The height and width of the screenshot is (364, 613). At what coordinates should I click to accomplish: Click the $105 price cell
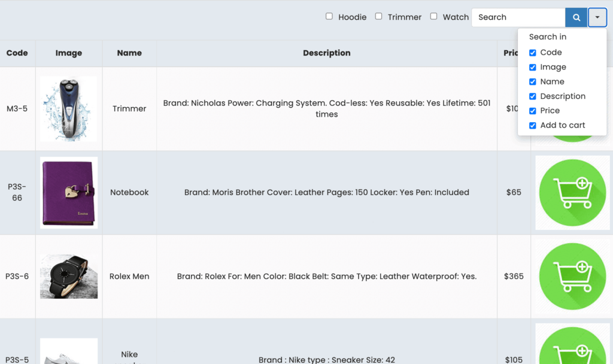[x=514, y=360]
